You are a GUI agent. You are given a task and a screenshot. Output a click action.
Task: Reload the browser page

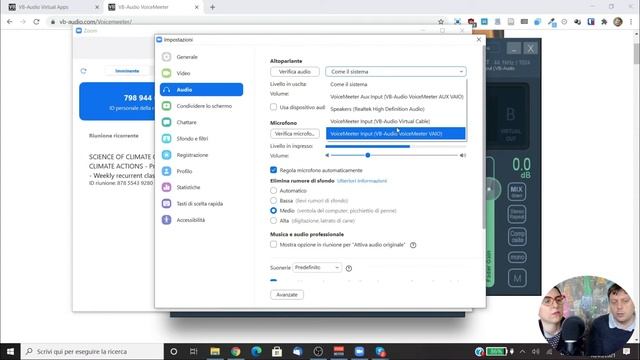36,22
